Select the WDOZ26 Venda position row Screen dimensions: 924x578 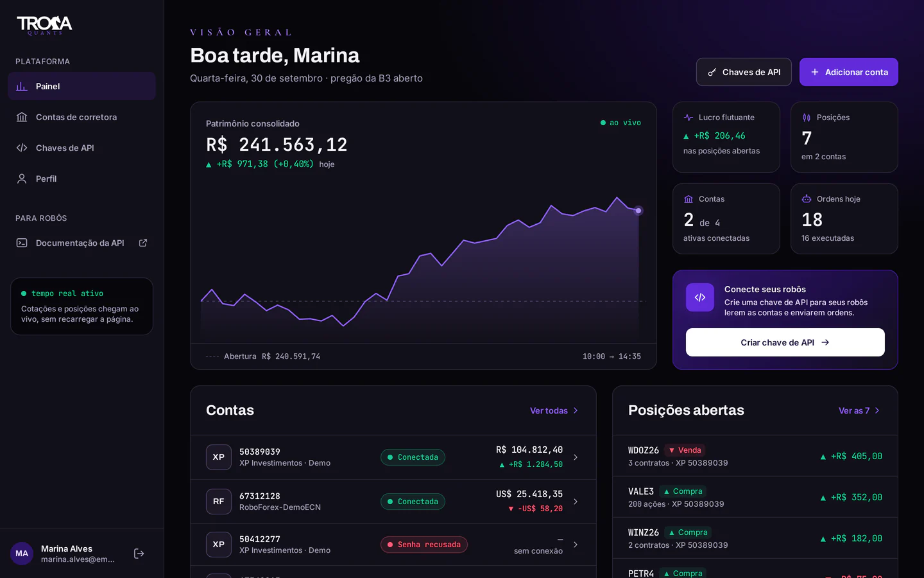click(755, 456)
